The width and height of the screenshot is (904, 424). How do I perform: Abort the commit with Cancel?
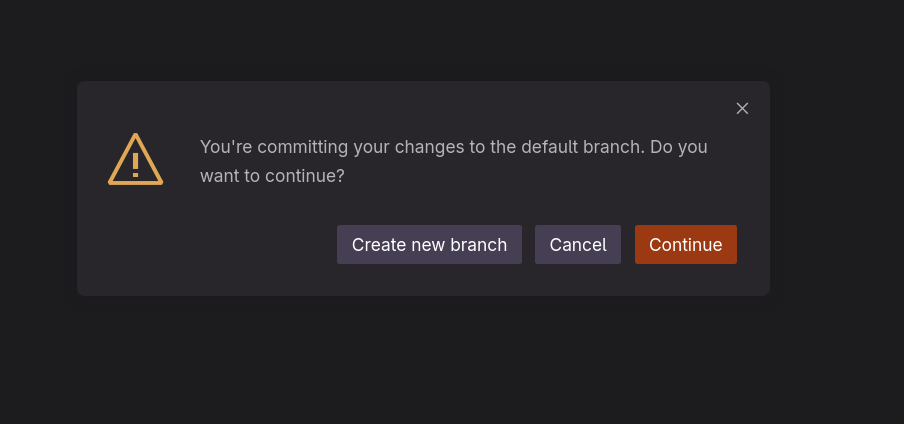coord(578,245)
